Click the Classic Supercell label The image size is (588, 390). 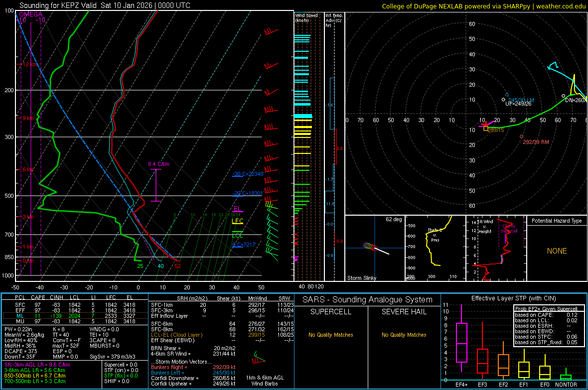(x=509, y=229)
